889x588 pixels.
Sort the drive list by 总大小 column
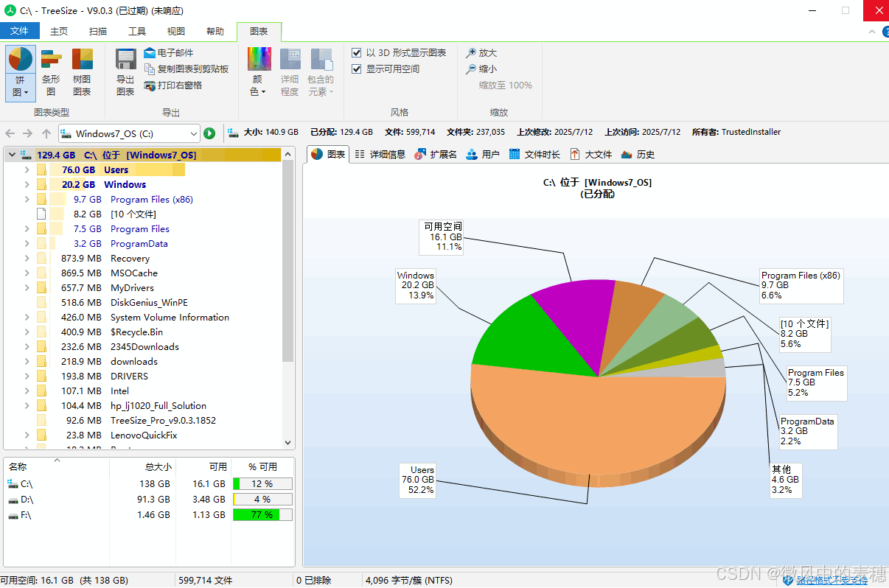tap(143, 466)
